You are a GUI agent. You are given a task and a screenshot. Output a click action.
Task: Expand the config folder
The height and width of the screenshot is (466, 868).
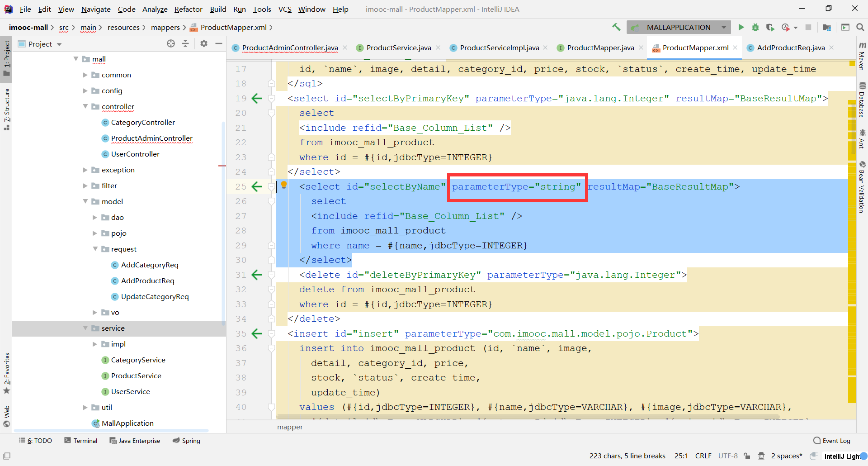(85, 90)
